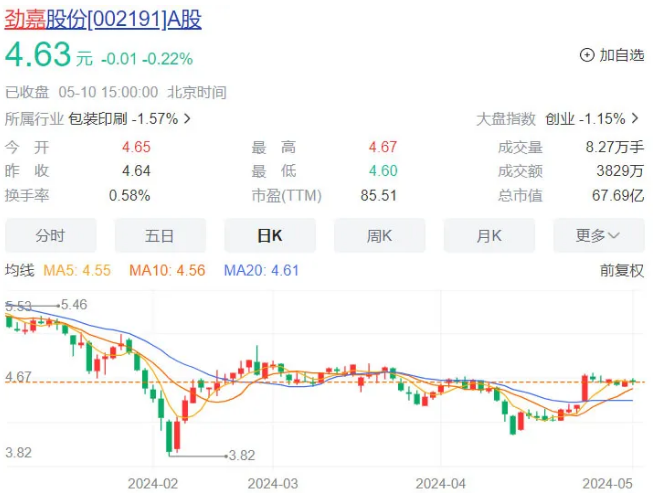Switch to the 分时 tab
The height and width of the screenshot is (503, 659).
[50, 236]
